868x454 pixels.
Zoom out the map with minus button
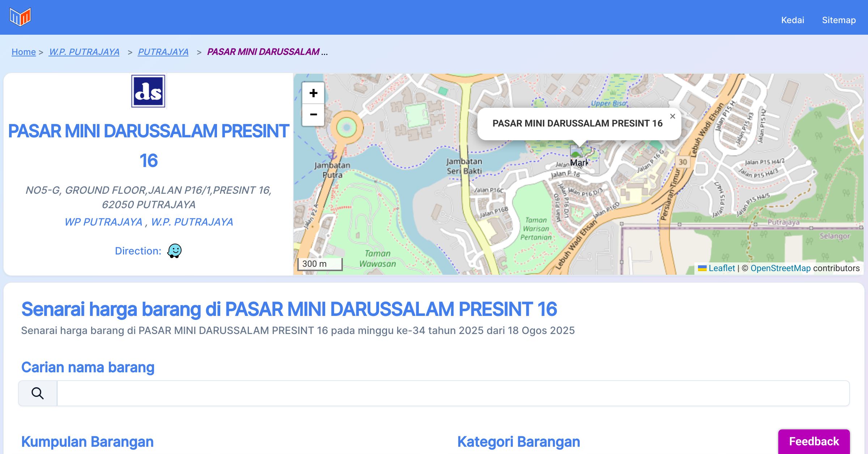[x=313, y=115]
